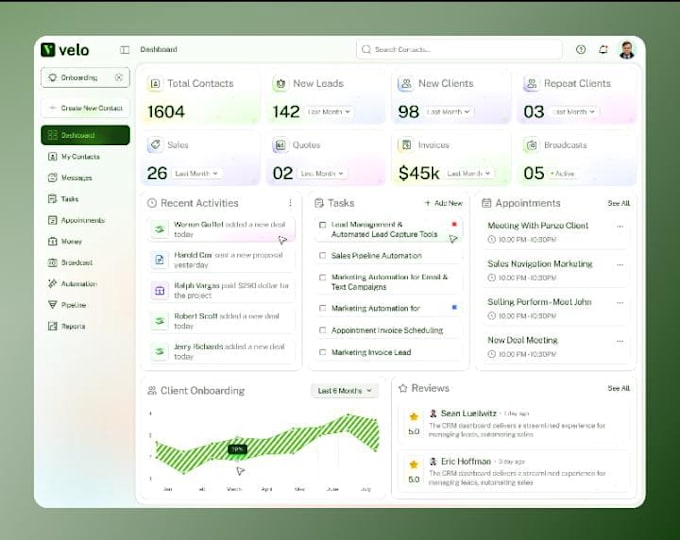The width and height of the screenshot is (680, 540).
Task: Click the Robert Scott deal icon
Action: point(160,321)
